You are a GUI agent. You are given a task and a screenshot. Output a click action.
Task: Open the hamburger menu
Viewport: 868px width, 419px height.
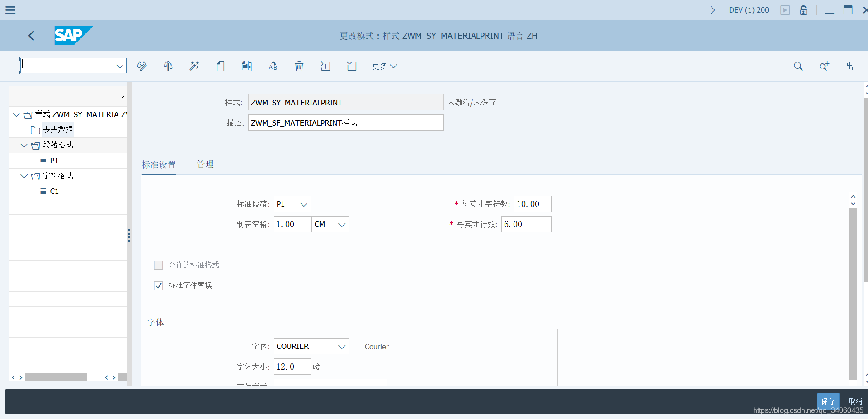tap(10, 10)
